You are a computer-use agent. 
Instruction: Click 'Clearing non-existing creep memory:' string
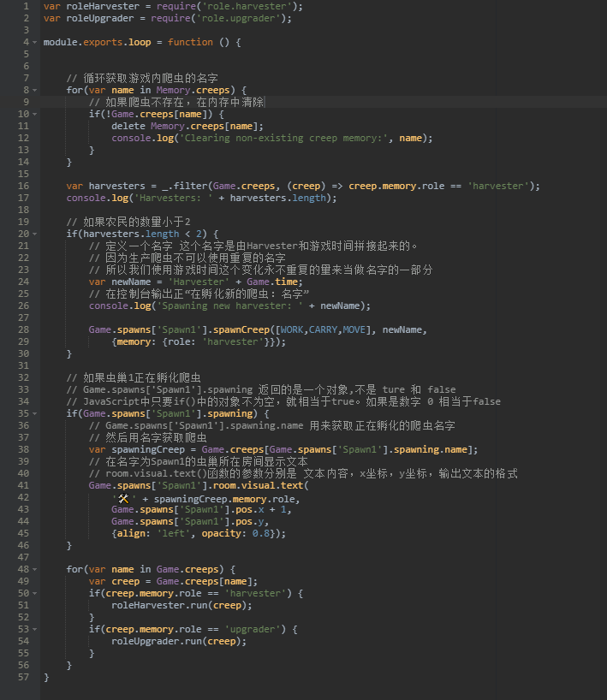[283, 138]
